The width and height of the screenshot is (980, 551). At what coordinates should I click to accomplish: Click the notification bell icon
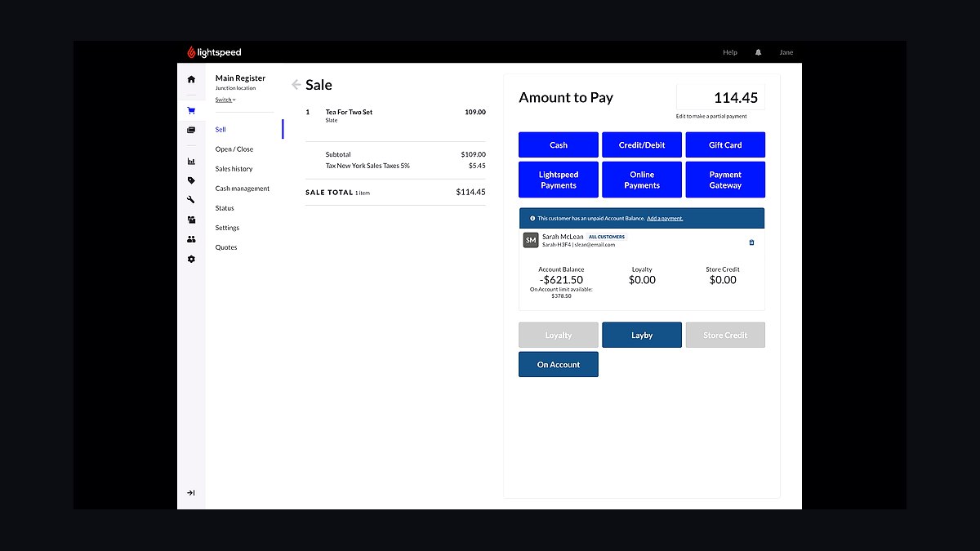pyautogui.click(x=758, y=52)
